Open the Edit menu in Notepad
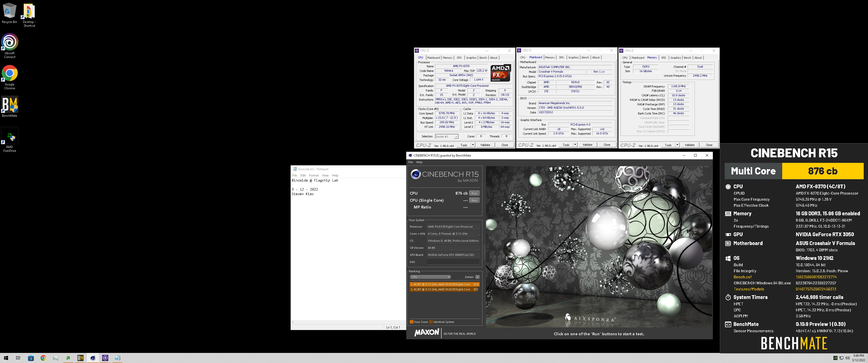The height and width of the screenshot is (363, 868). click(303, 175)
